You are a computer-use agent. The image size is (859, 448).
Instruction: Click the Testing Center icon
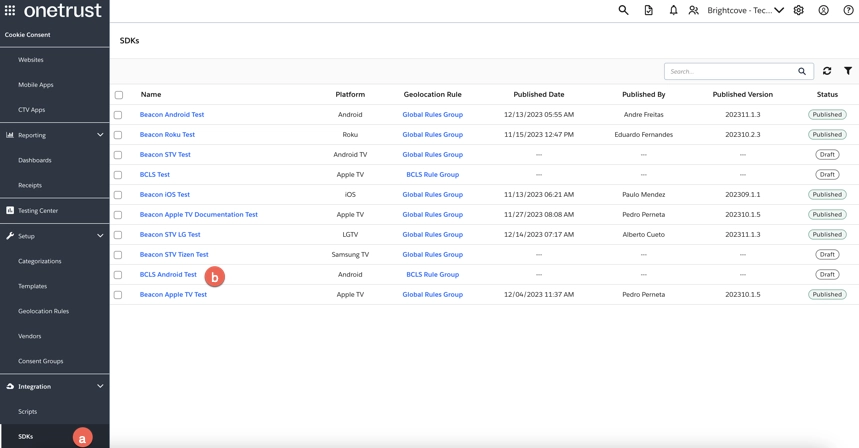click(x=10, y=210)
